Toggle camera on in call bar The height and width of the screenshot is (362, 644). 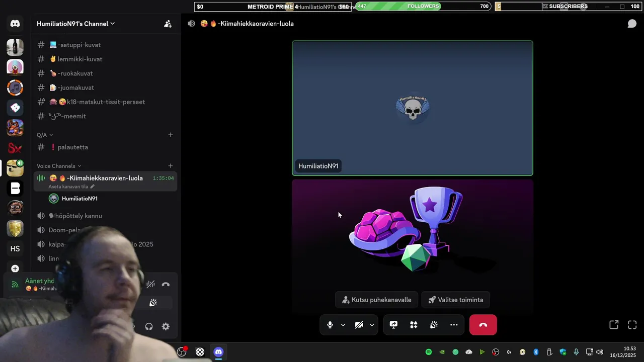359,325
